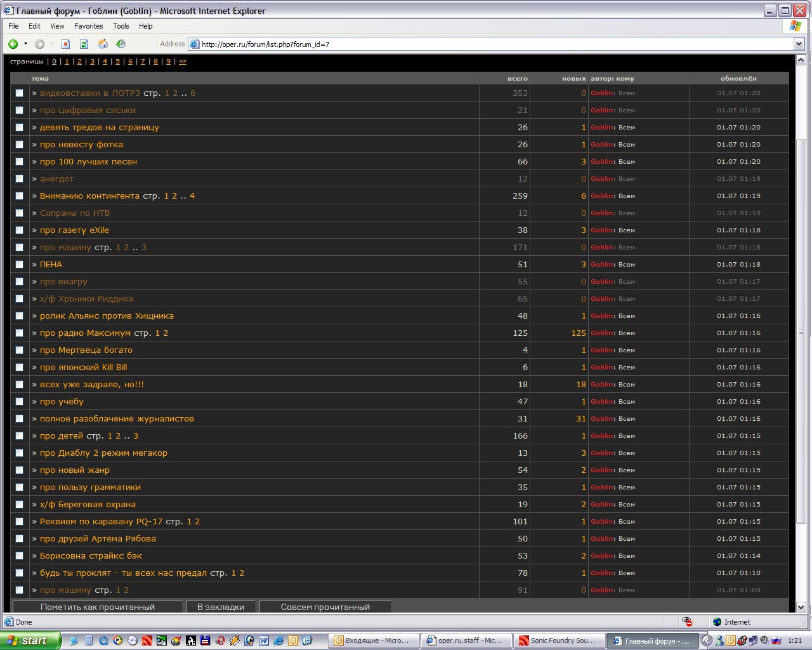Select the checkbox for "про учёбу" thread

pyautogui.click(x=20, y=402)
